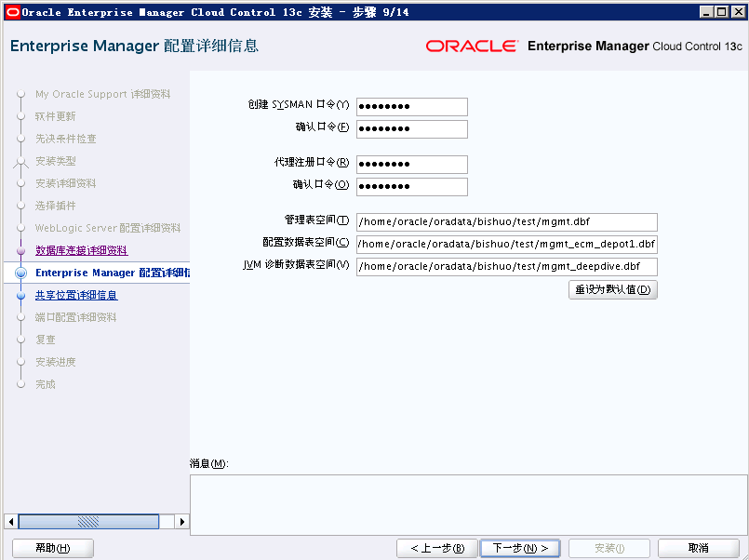Click the 管理表空间(T) label

click(x=316, y=220)
